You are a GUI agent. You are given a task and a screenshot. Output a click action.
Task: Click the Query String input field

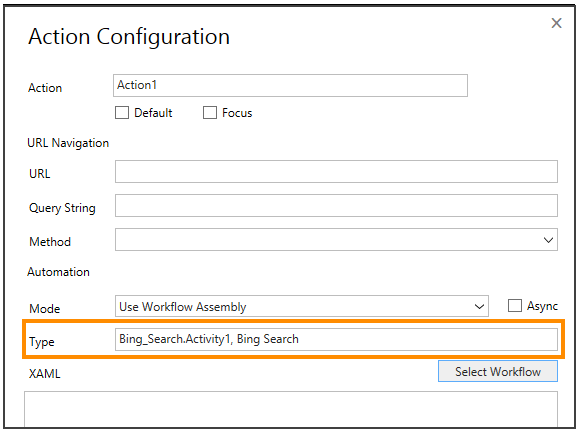tap(336, 205)
